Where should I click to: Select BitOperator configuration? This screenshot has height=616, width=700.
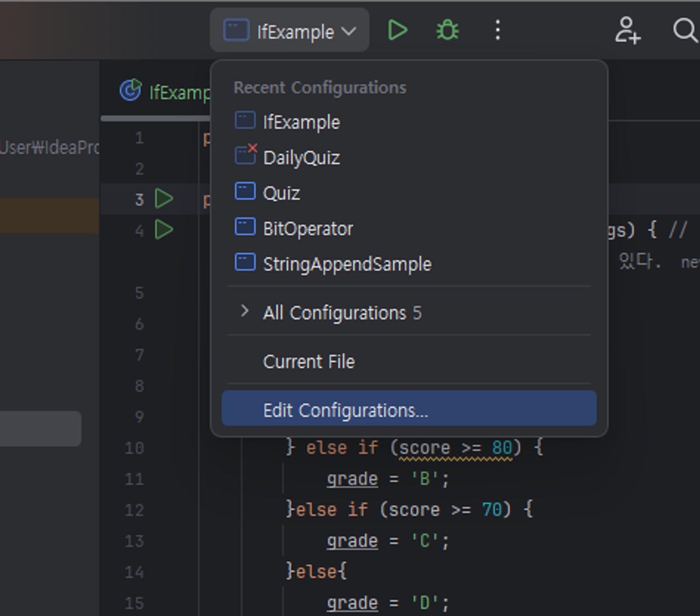coord(308,228)
